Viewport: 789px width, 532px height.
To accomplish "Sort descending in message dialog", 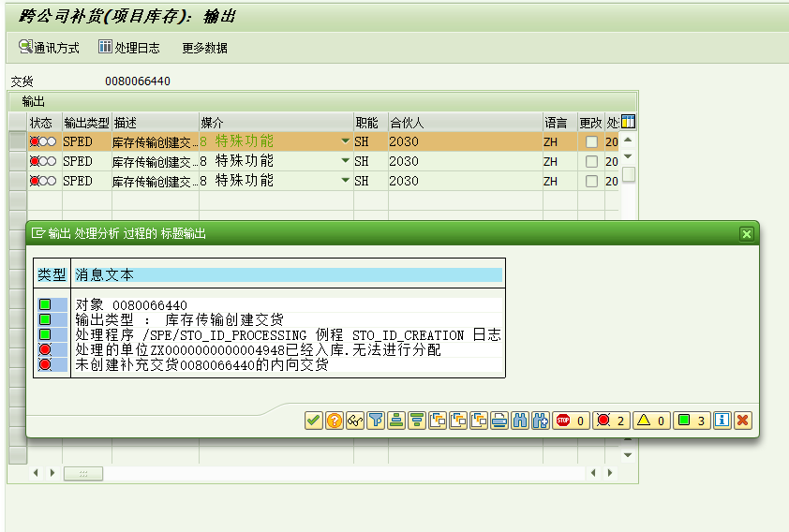I will click(417, 421).
